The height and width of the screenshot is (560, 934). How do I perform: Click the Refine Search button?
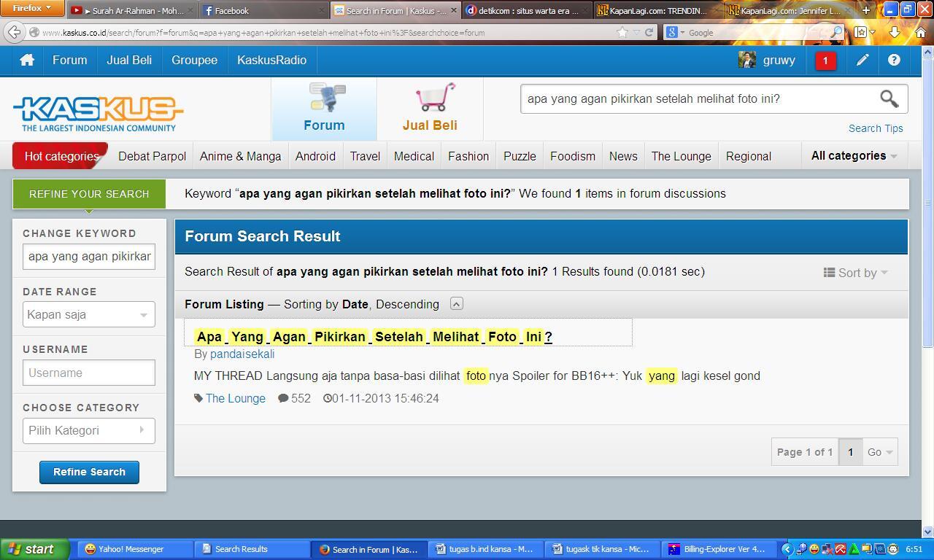point(89,472)
